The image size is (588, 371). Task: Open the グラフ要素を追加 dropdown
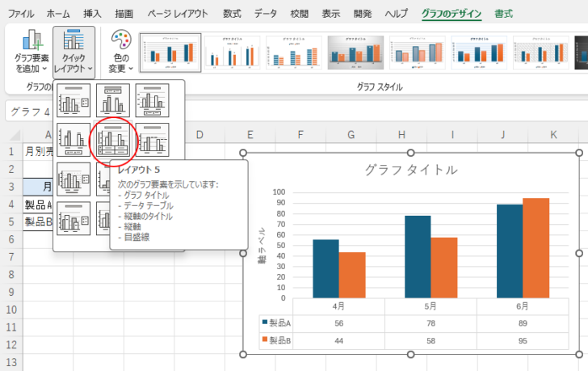[x=31, y=52]
